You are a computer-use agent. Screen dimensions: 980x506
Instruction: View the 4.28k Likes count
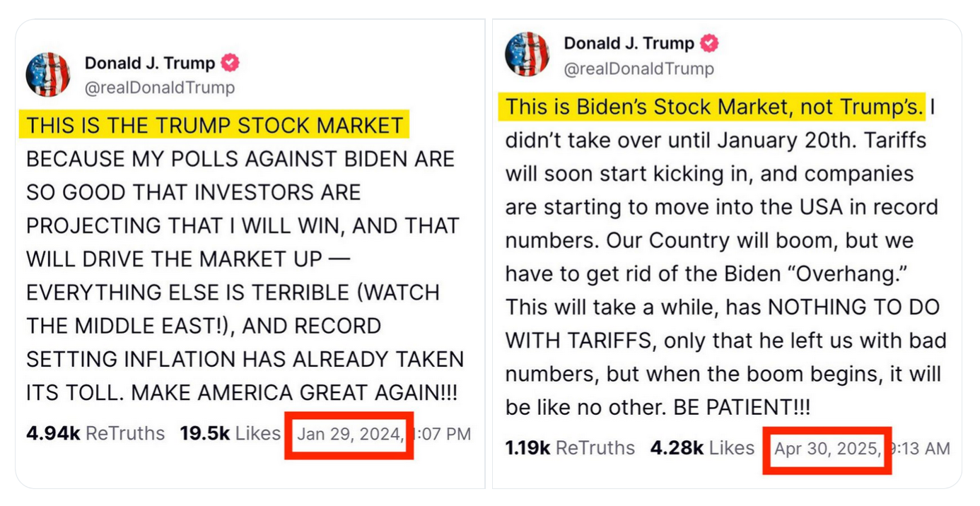click(702, 448)
